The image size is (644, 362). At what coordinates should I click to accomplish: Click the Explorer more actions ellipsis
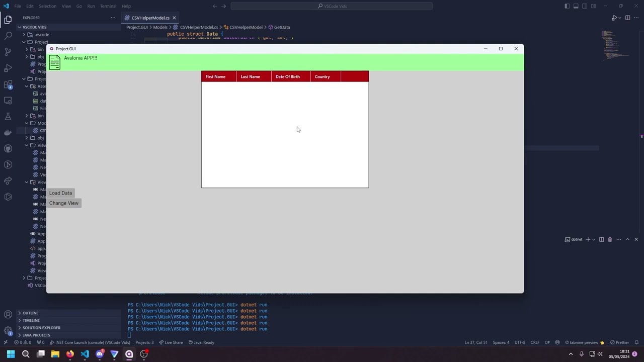click(x=113, y=18)
